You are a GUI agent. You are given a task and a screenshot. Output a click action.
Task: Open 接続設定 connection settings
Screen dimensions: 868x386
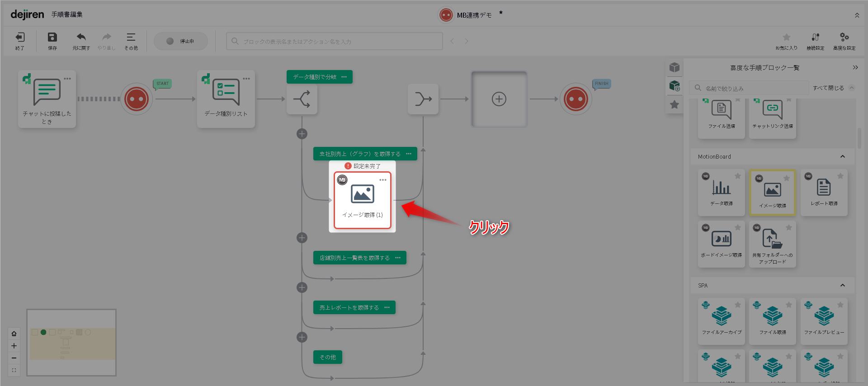pos(816,41)
